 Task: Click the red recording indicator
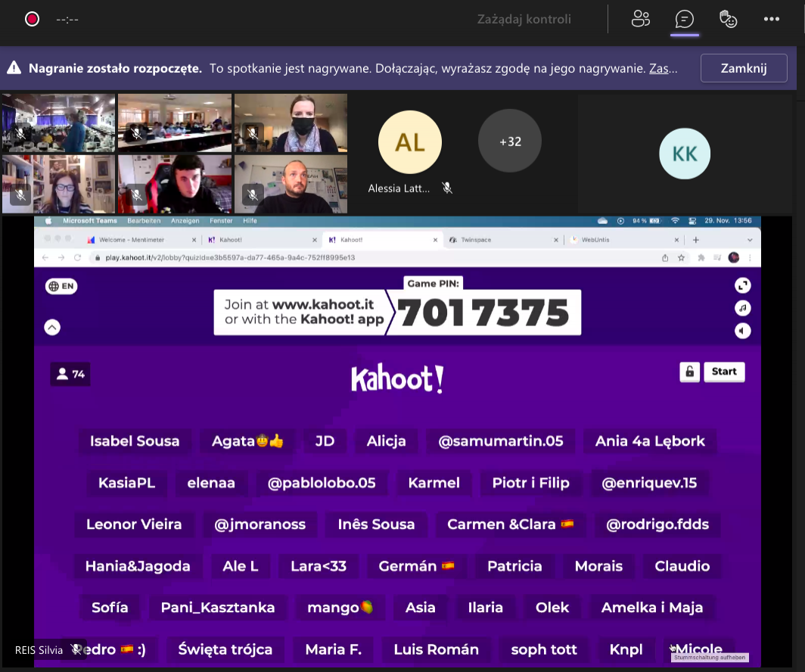click(x=32, y=19)
